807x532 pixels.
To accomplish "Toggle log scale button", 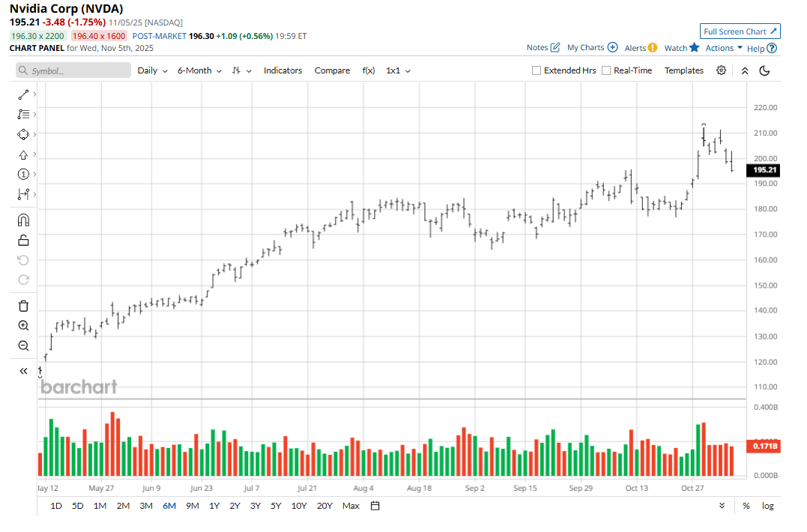I will [x=768, y=506].
